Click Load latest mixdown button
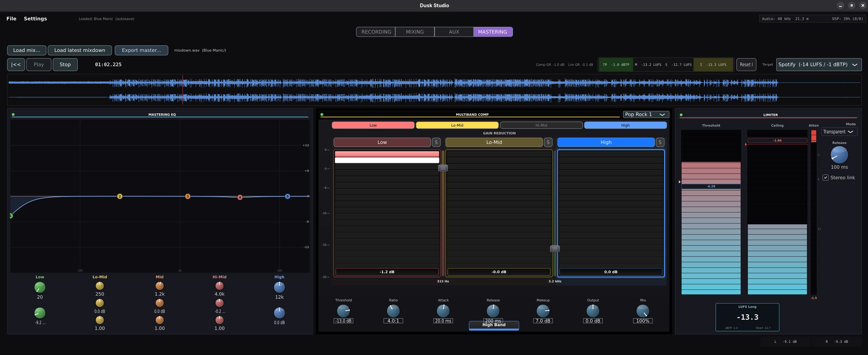The image size is (868, 355). tap(80, 50)
